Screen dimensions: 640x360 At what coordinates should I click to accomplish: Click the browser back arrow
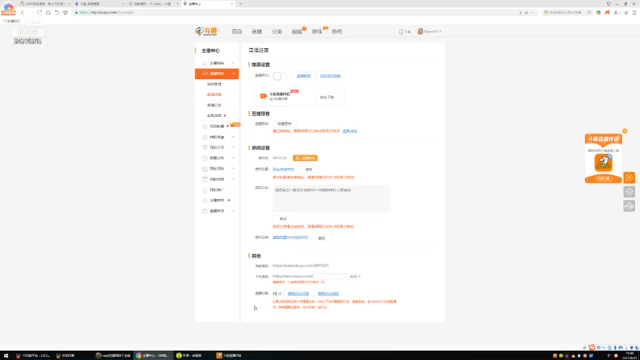tap(22, 13)
